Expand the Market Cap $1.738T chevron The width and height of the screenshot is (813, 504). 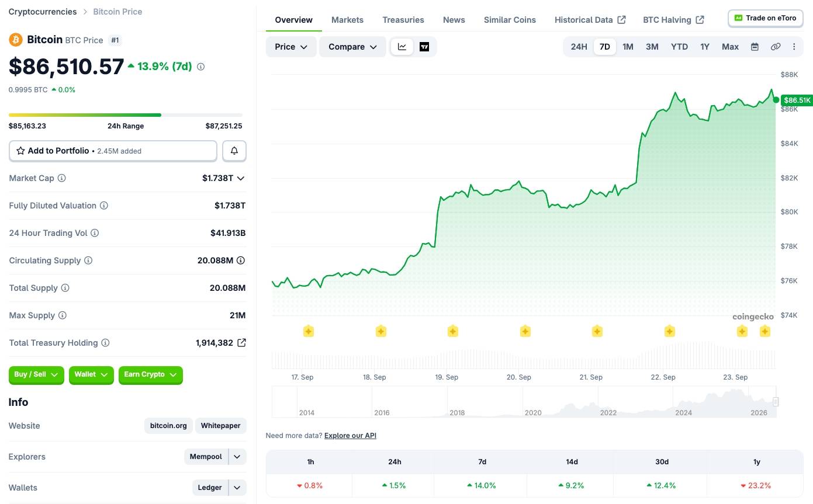coord(240,178)
